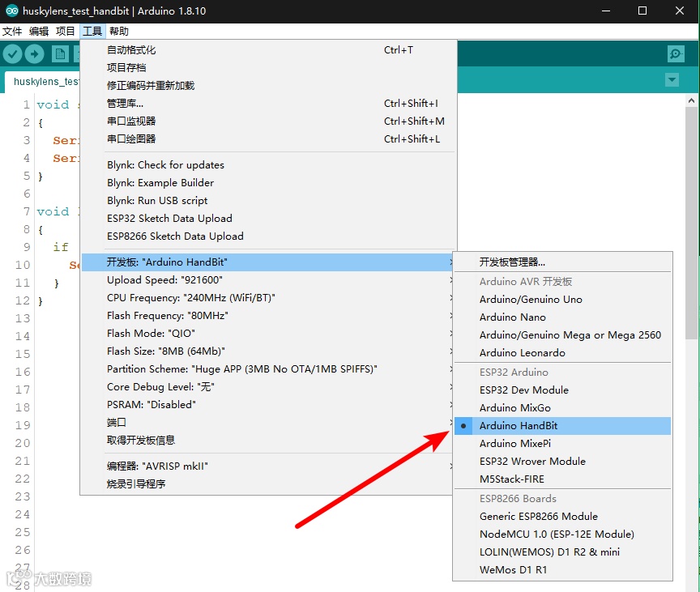Screen dimensions: 700x592
Task: Open the Serial Monitor magnifier icon
Action: pyautogui.click(x=676, y=54)
